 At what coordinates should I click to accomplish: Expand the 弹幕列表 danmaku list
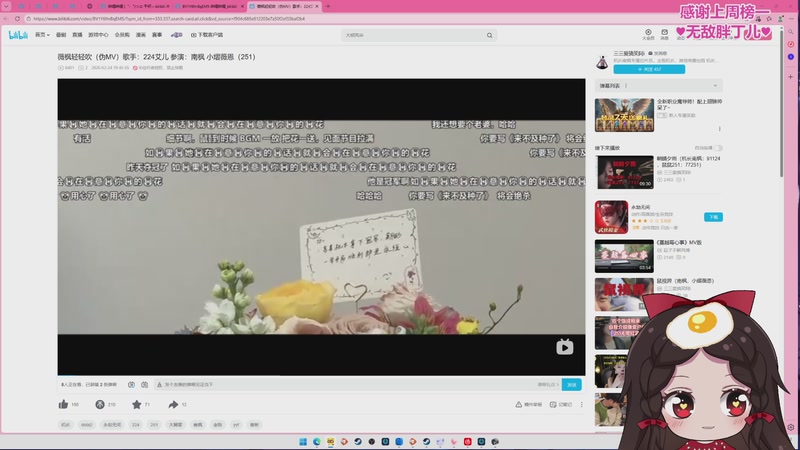click(715, 86)
